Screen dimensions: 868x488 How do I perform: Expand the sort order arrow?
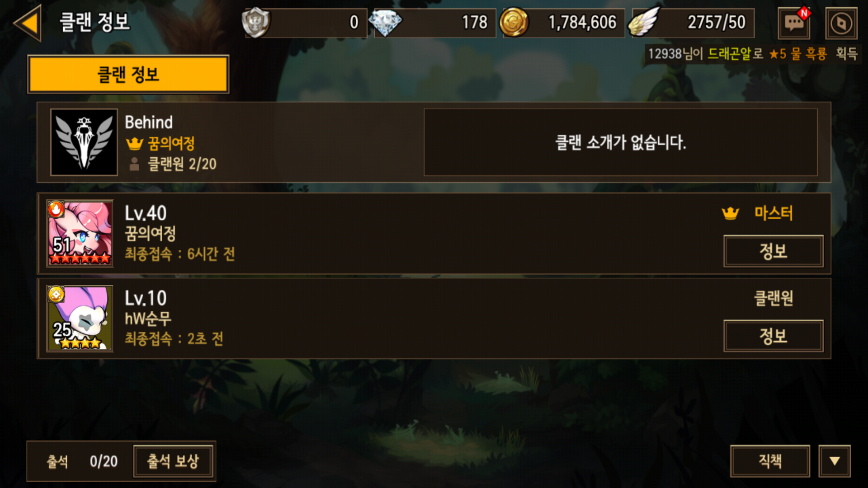[835, 461]
